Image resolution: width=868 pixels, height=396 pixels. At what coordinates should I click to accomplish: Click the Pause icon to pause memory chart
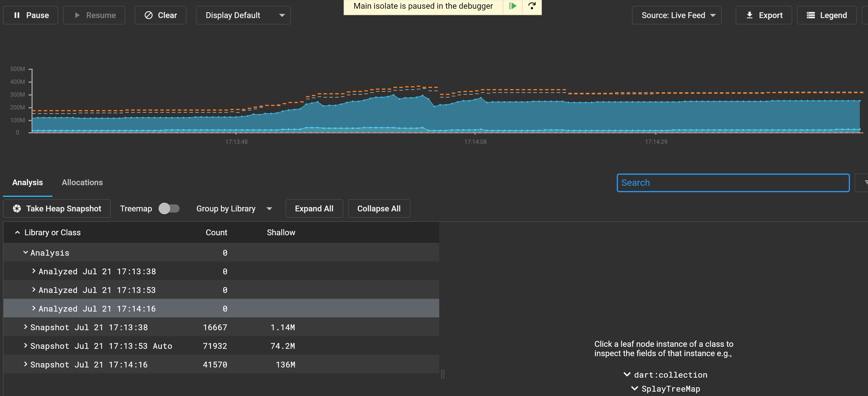17,15
